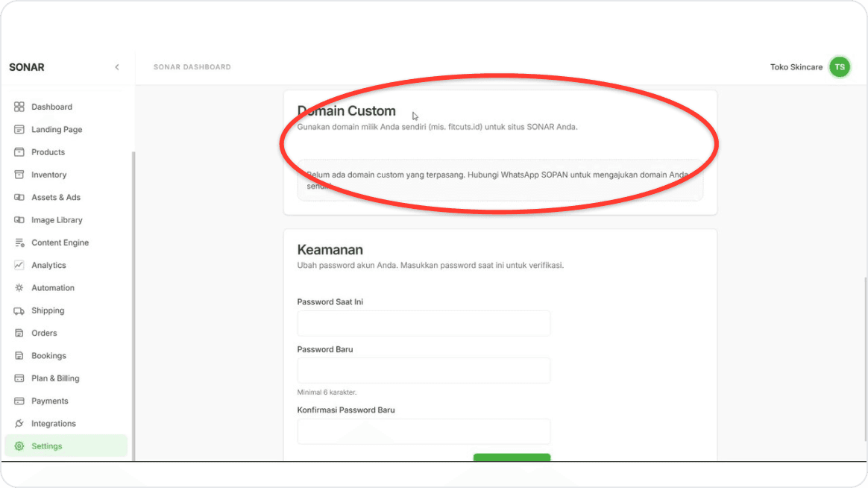Image resolution: width=868 pixels, height=488 pixels.
Task: Click the Payments card icon
Action: (x=19, y=401)
